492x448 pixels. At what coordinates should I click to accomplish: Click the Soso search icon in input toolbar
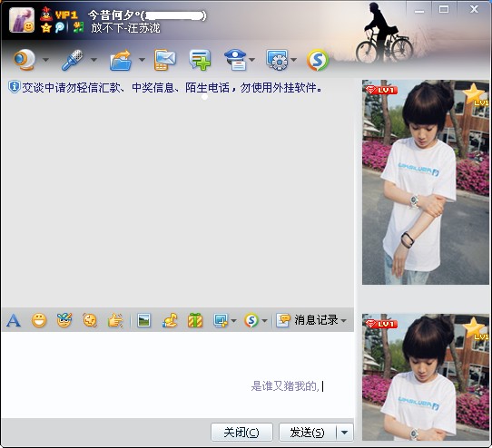[x=251, y=320]
